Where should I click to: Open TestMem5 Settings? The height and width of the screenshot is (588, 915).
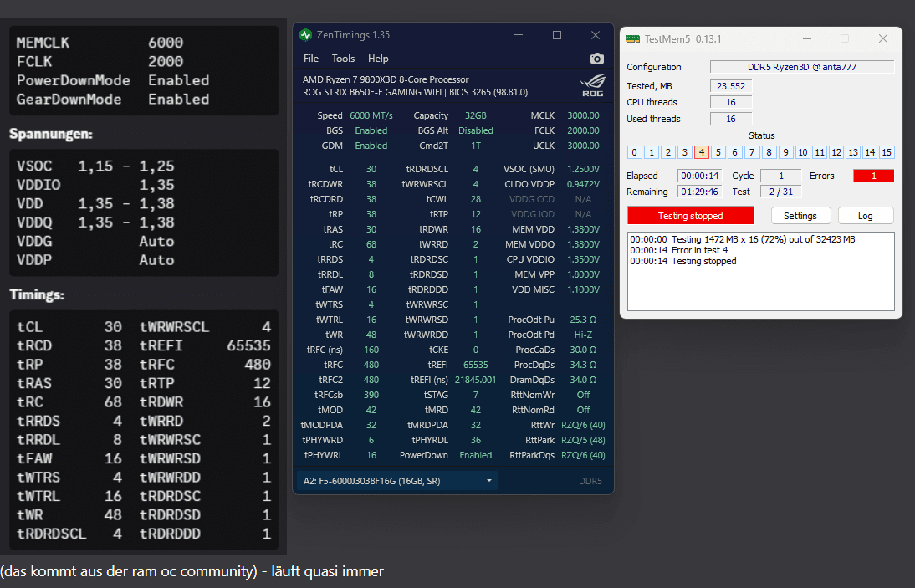coord(800,216)
